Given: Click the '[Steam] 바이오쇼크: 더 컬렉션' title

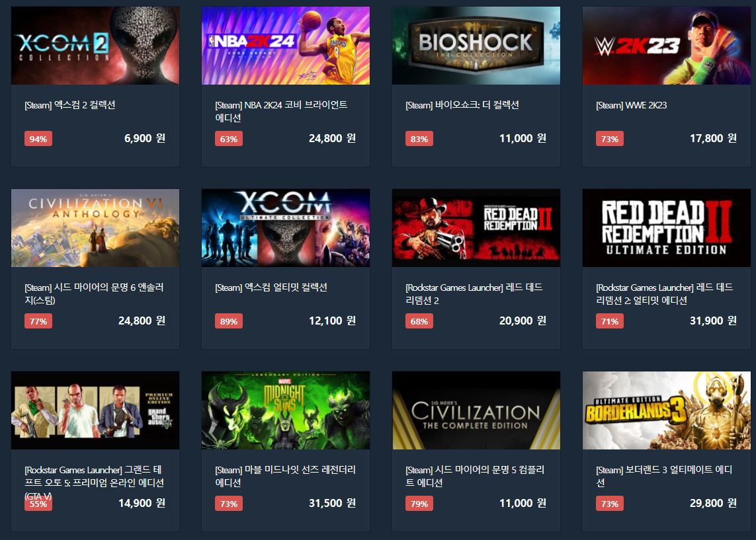Looking at the screenshot, I should pos(462,105).
